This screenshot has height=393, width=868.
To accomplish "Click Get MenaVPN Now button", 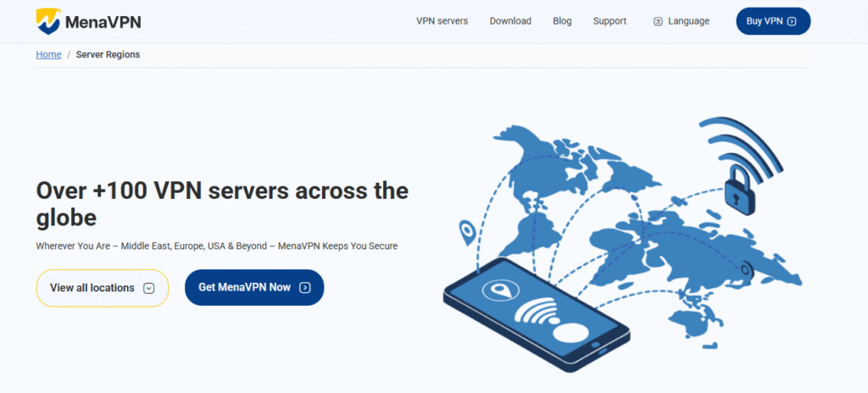I will [x=254, y=287].
